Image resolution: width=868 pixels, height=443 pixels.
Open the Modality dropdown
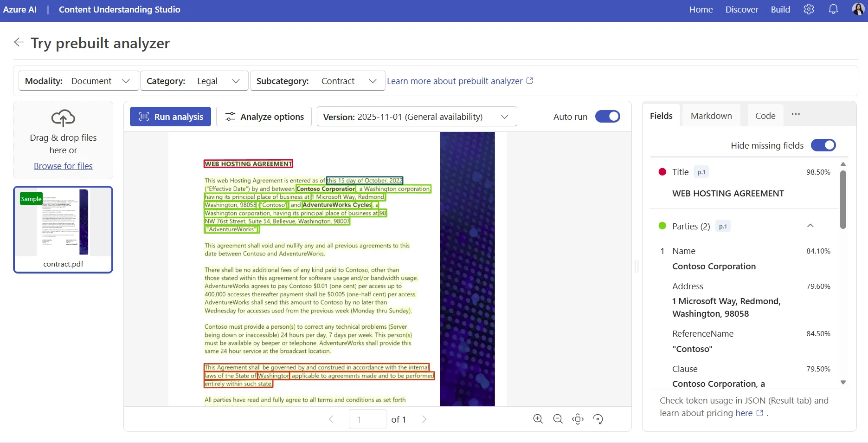pyautogui.click(x=79, y=81)
